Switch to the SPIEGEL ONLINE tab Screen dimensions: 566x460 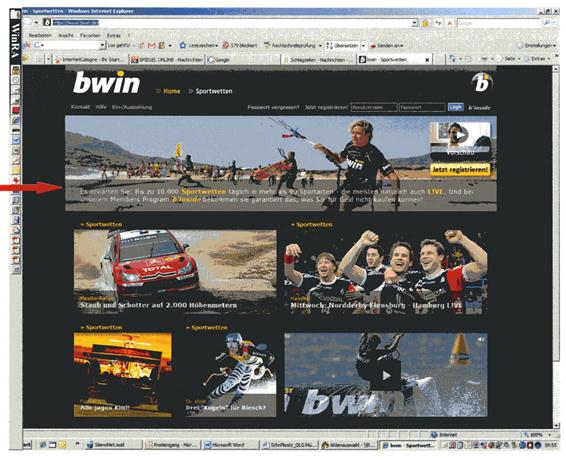click(x=167, y=60)
